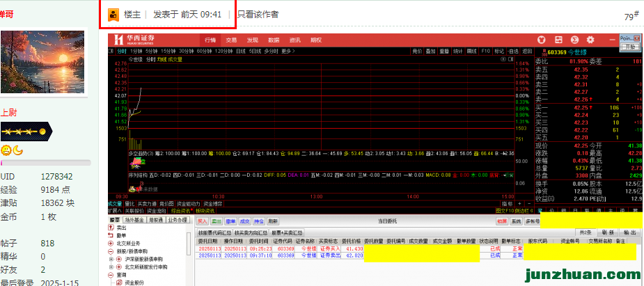644x286 pixels.
Task: Open the 期权 menu tab
Action: coord(316,40)
